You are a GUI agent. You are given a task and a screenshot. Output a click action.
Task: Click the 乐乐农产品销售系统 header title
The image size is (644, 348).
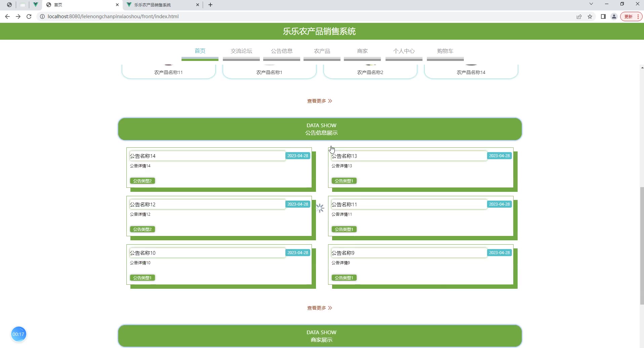pyautogui.click(x=319, y=31)
